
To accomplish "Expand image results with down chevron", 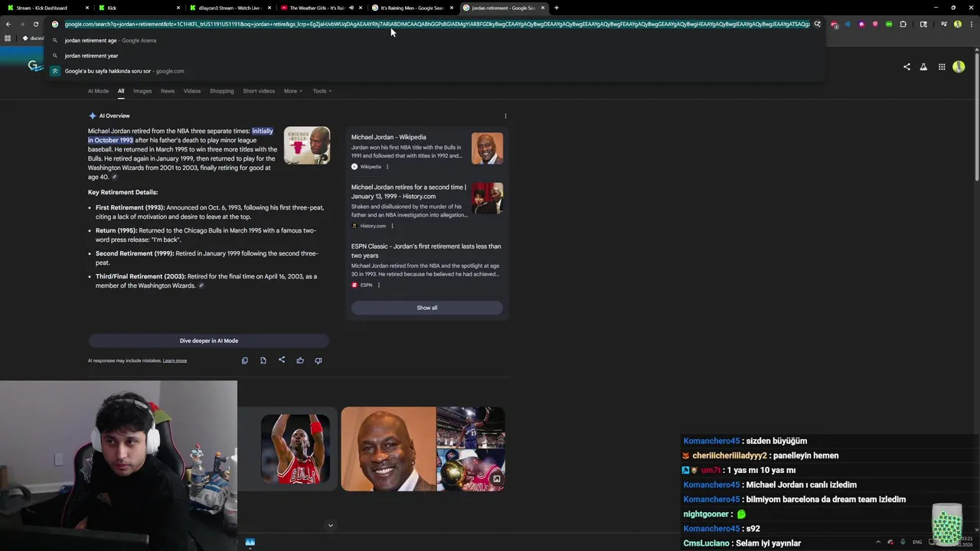I will click(331, 525).
